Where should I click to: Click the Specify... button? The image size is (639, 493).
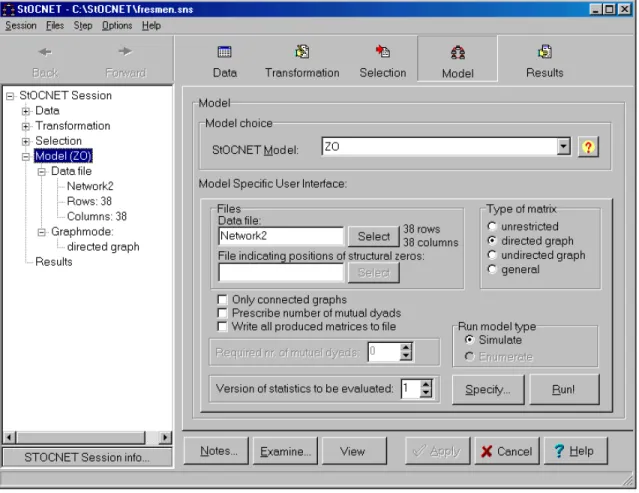pyautogui.click(x=488, y=390)
